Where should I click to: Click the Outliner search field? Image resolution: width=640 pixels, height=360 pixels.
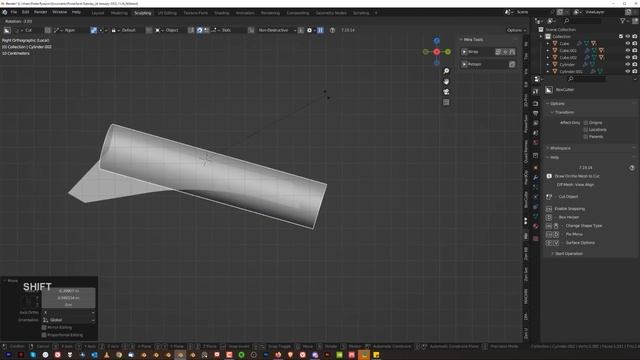tap(582, 21)
